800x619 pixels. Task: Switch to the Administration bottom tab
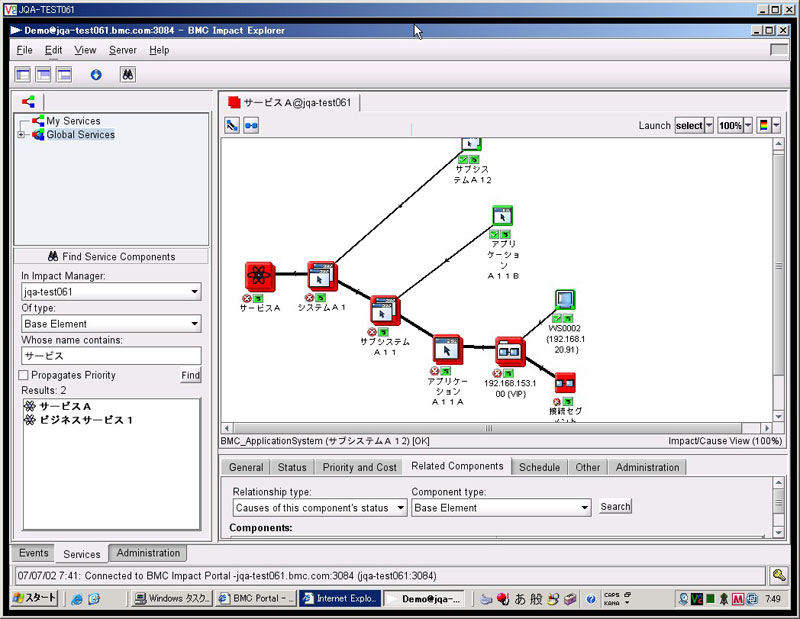pos(148,553)
